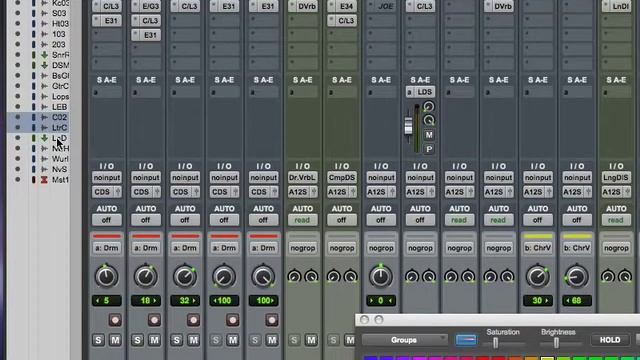Click the right pan knob on CmpDS strip
Screen dimensions: 640x360
[351, 277]
